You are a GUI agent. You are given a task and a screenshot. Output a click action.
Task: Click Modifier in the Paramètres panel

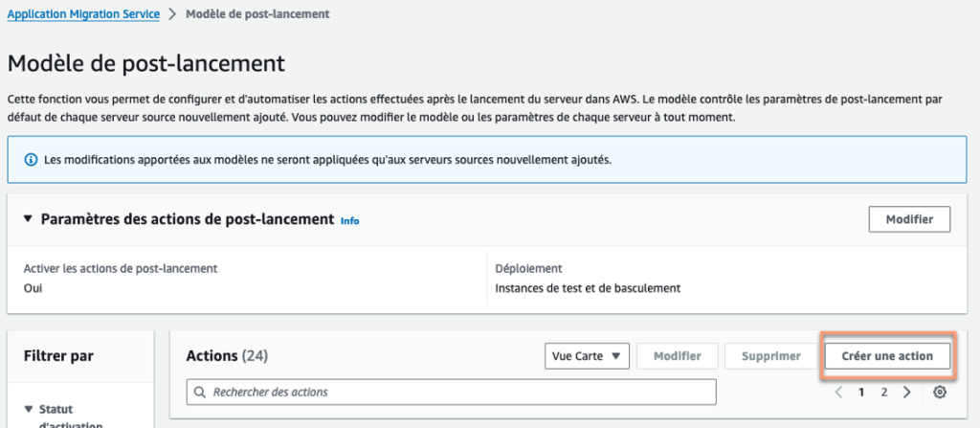(908, 219)
